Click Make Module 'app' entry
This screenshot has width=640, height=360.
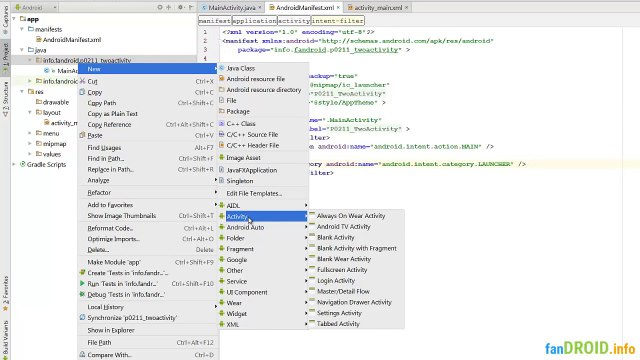point(147,262)
